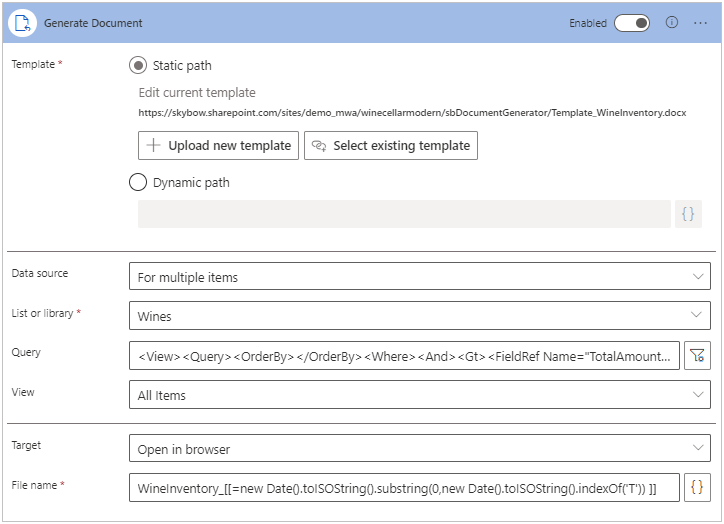Image resolution: width=724 pixels, height=524 pixels.
Task: Click the Edit current template link
Action: click(197, 93)
